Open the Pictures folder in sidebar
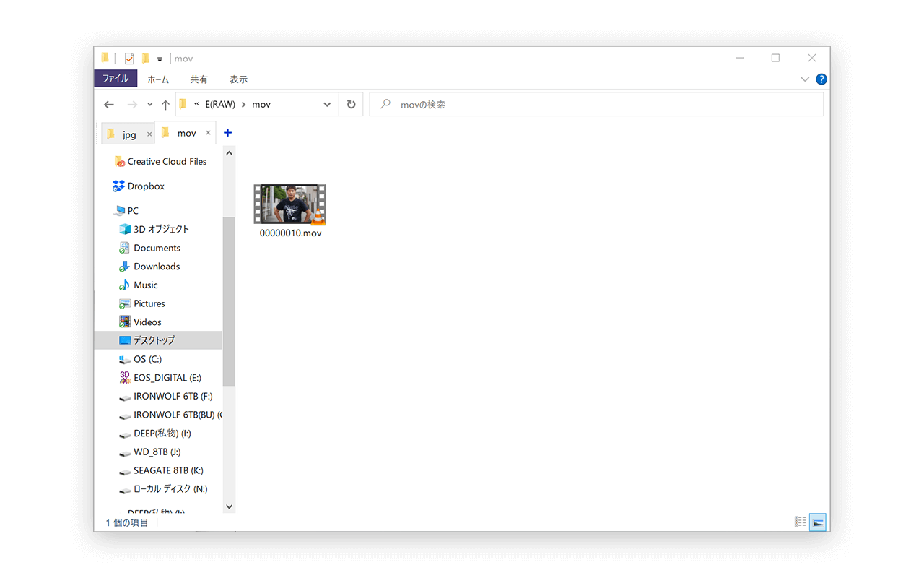Image resolution: width=924 pixels, height=578 pixels. [x=149, y=303]
